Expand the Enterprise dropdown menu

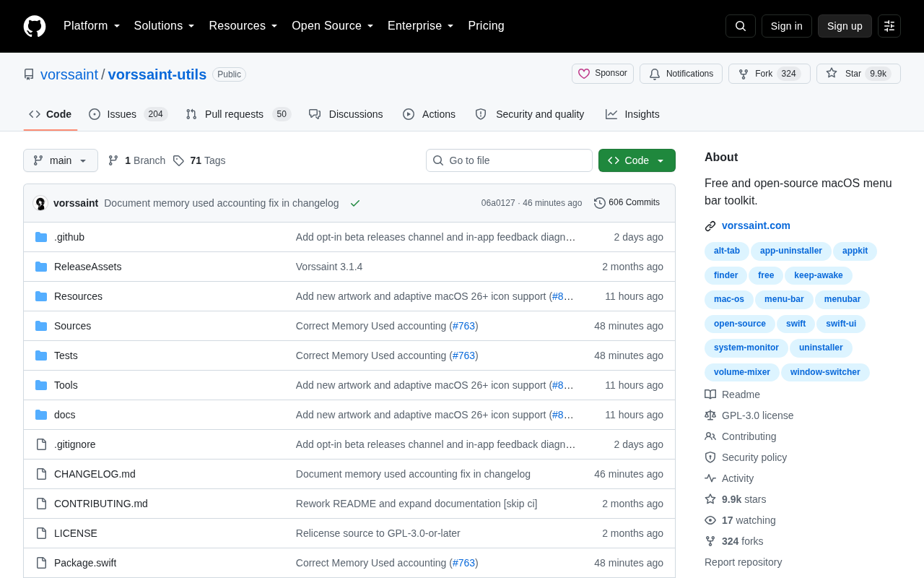click(421, 26)
